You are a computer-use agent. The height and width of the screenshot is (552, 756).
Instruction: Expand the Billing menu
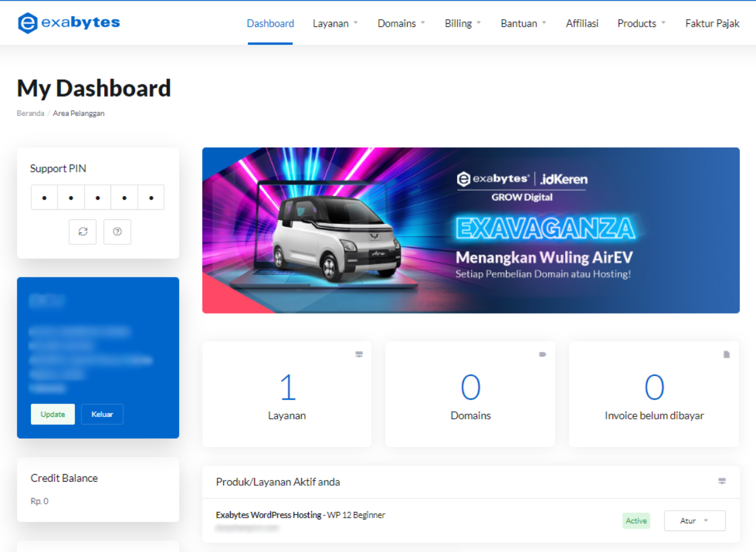(x=463, y=23)
